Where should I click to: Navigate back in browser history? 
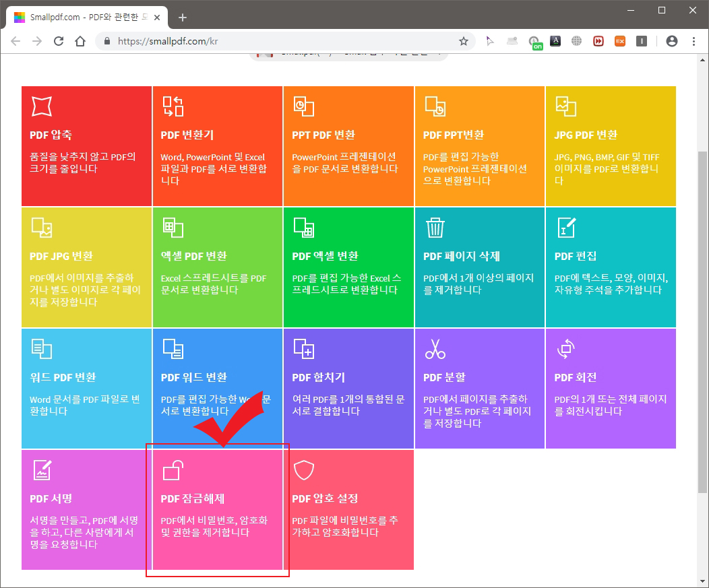coord(16,42)
